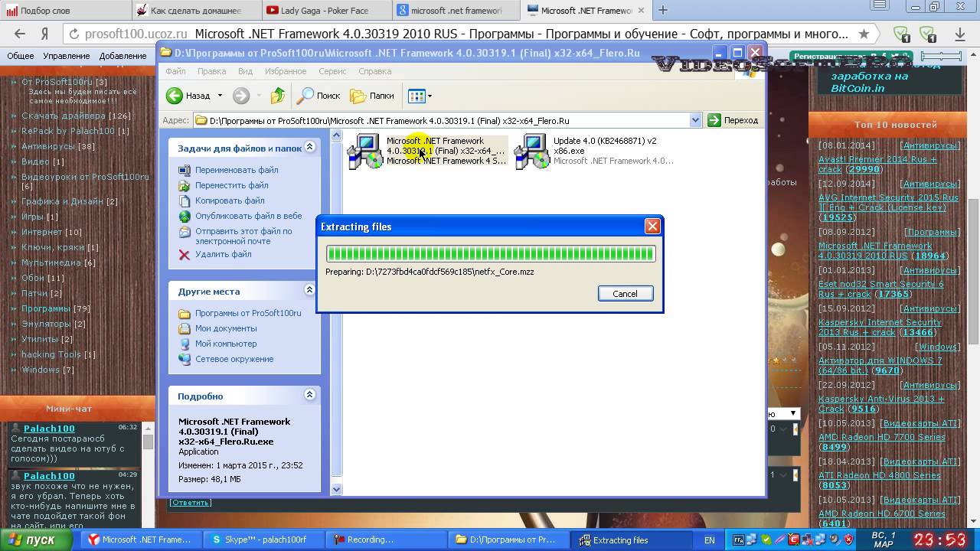Open the Edit (Правка) menu
980x551 pixels.
coord(211,71)
